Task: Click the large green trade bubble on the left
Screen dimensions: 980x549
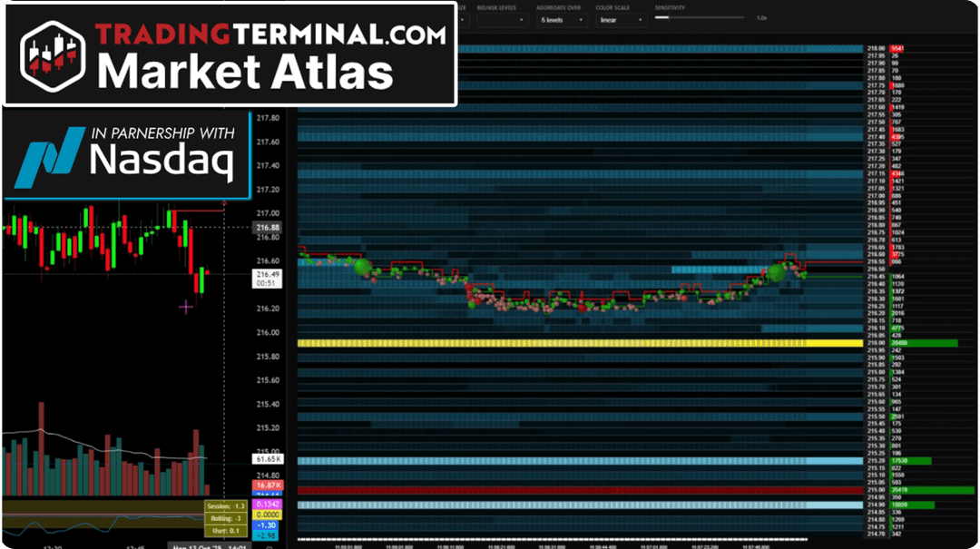Action: 363,267
